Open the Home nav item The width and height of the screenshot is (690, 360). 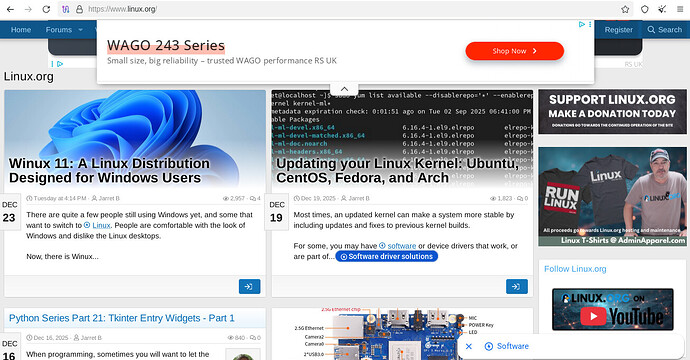(x=21, y=30)
